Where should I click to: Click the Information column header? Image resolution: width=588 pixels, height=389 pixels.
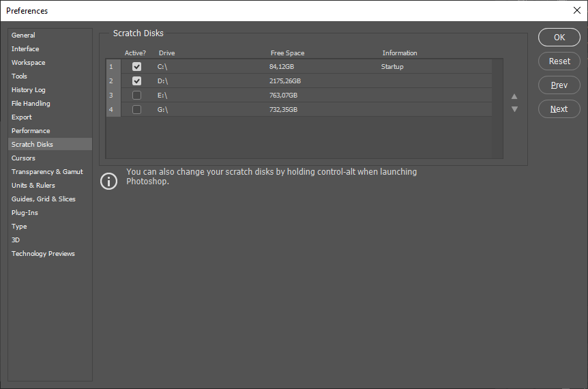pyautogui.click(x=400, y=53)
